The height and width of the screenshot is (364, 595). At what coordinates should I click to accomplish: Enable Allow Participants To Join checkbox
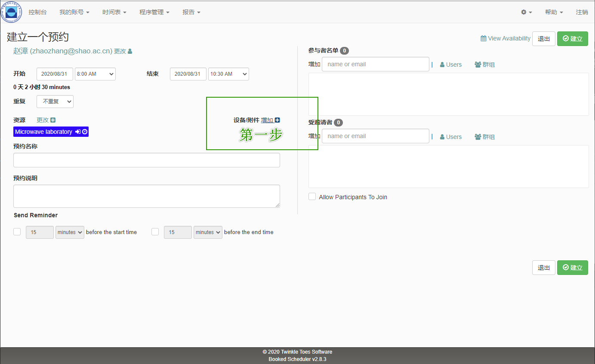pos(312,197)
